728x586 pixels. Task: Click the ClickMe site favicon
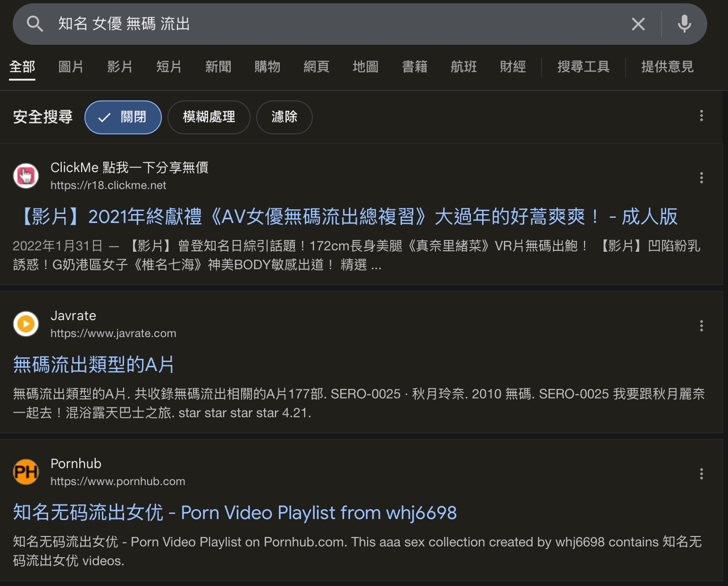(x=26, y=176)
